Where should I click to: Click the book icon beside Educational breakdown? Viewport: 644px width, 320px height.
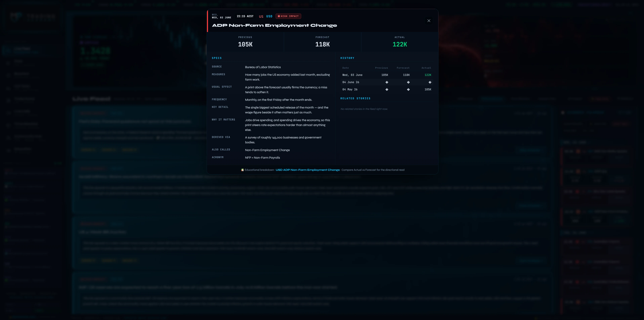click(x=242, y=170)
